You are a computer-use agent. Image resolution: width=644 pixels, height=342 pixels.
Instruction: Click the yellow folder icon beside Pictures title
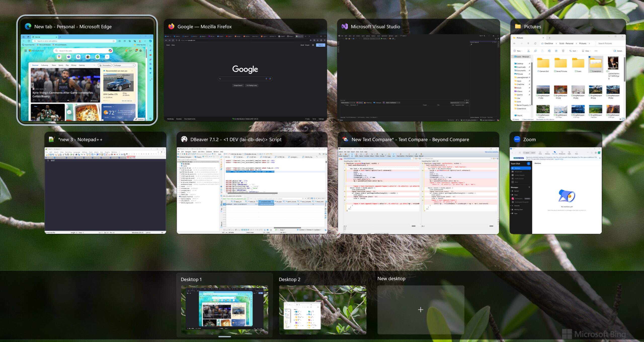(518, 26)
